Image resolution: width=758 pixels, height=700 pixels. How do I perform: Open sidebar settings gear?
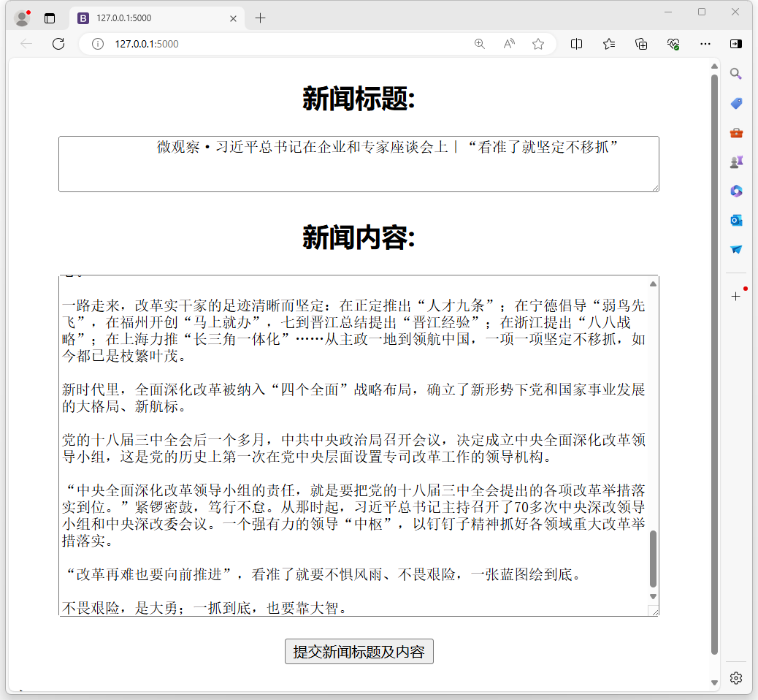tap(736, 677)
